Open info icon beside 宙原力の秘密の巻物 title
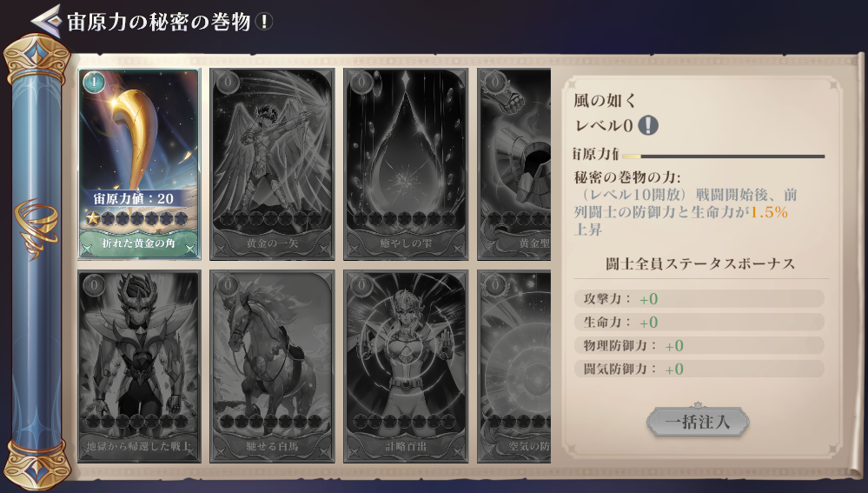The width and height of the screenshot is (868, 493). (264, 22)
